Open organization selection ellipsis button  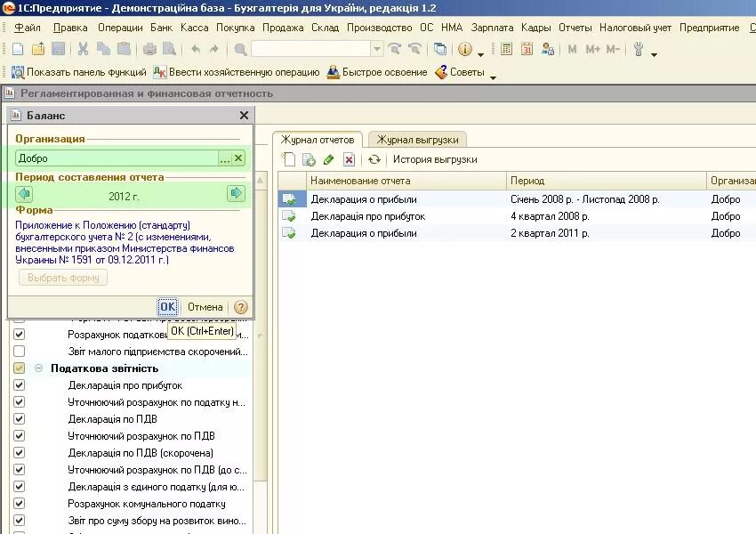[x=225, y=158]
